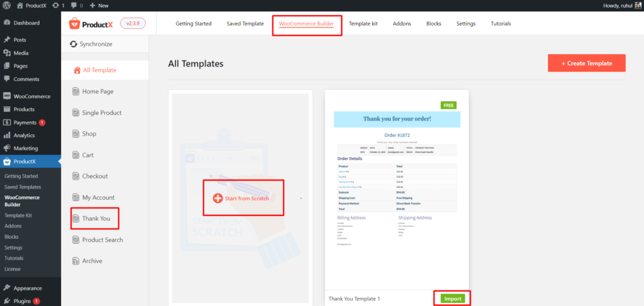Click the Pages icon in sidebar

click(7, 66)
